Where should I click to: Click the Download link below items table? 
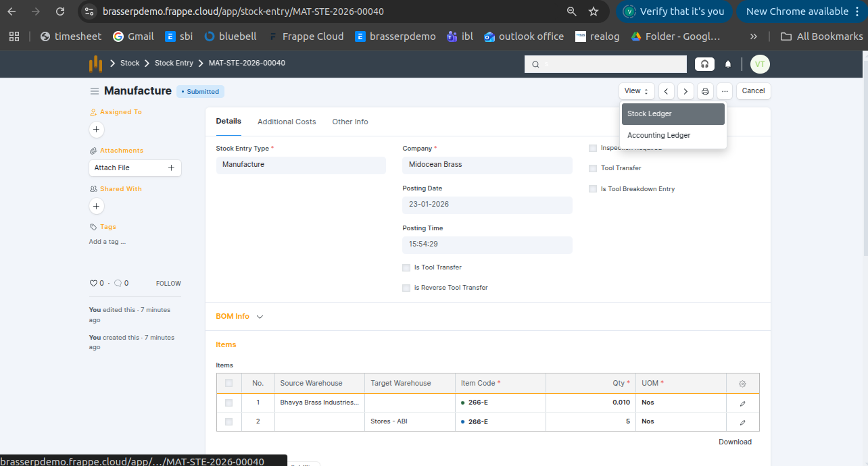[x=735, y=442]
